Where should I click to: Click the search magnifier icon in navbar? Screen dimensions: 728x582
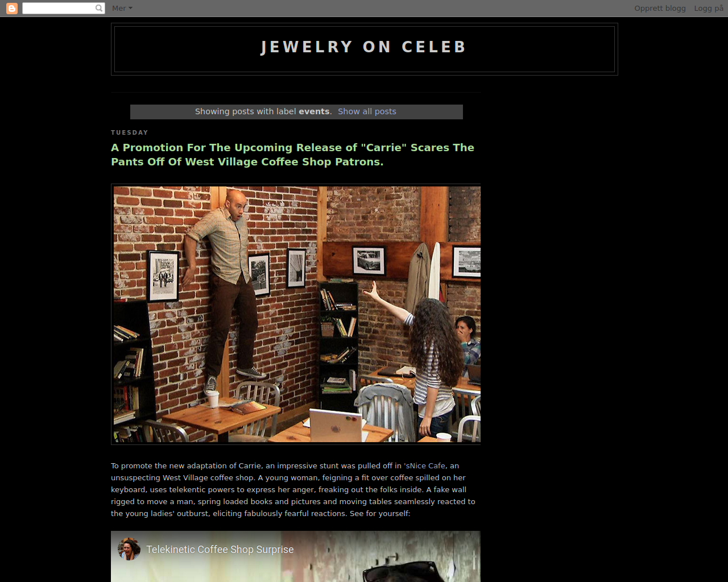coord(99,8)
